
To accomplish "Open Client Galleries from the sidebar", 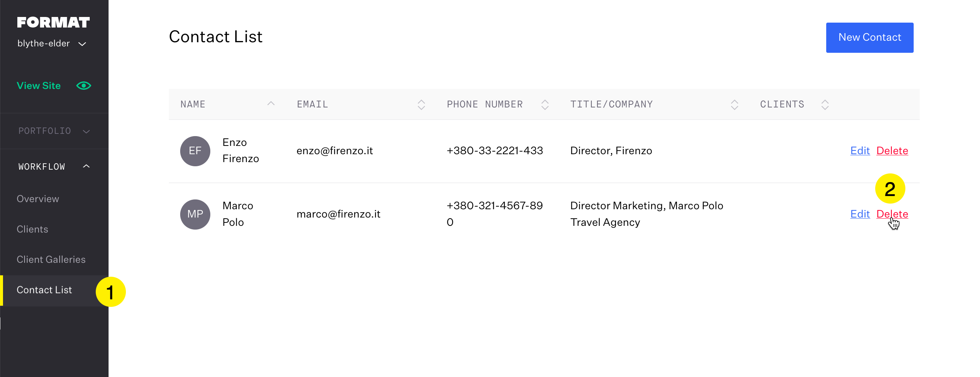I will pyautogui.click(x=51, y=259).
